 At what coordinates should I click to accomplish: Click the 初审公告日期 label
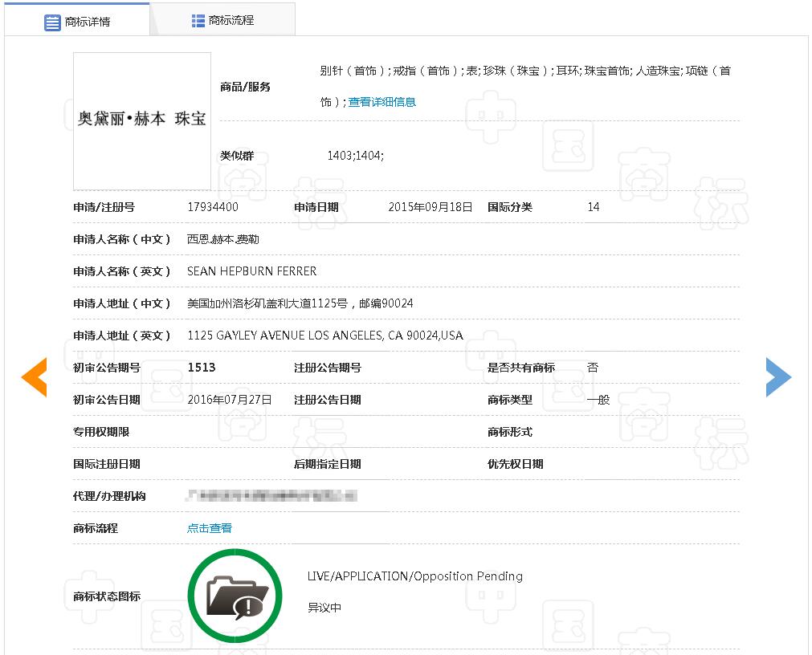pos(107,400)
